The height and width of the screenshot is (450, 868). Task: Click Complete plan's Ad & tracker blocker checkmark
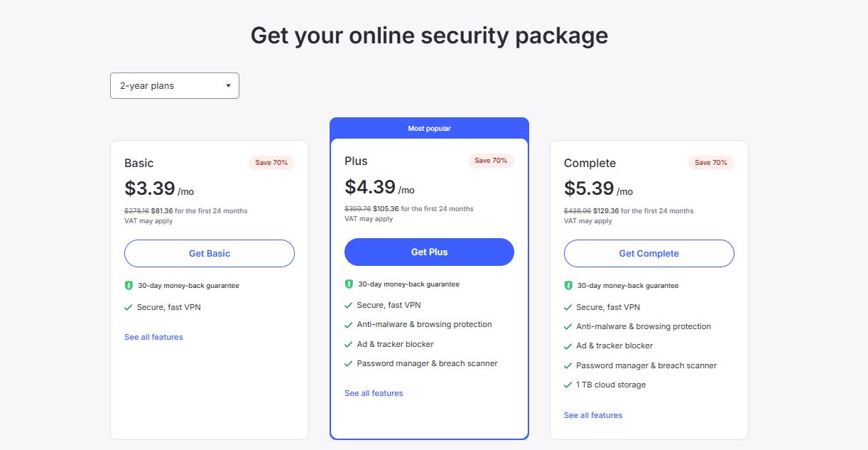pyautogui.click(x=568, y=346)
